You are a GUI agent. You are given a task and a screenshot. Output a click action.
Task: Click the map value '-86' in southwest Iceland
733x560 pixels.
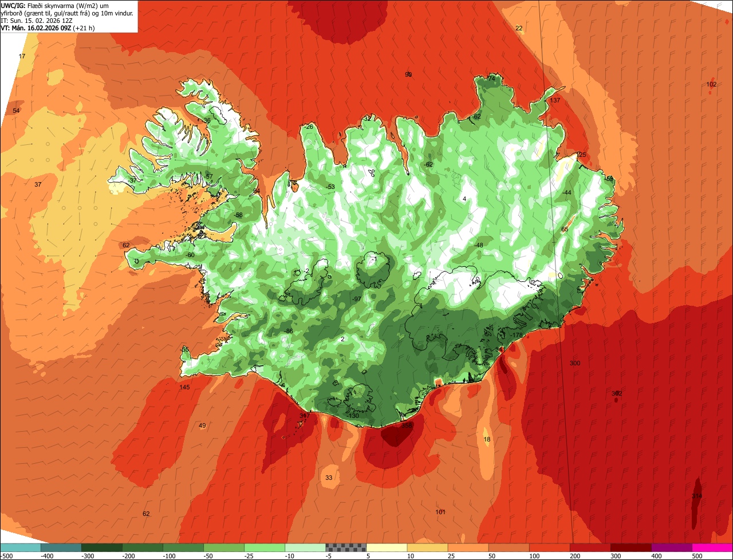pyautogui.click(x=289, y=332)
